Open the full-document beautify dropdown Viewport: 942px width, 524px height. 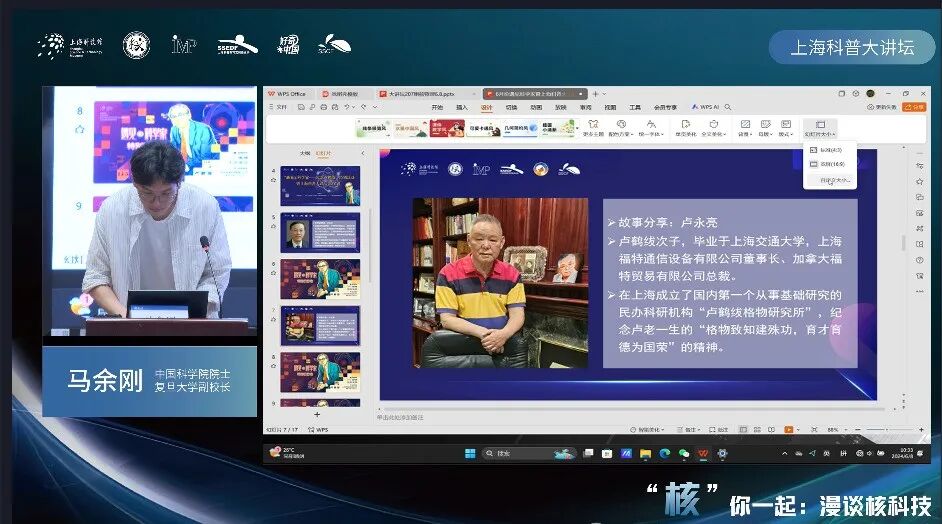714,127
